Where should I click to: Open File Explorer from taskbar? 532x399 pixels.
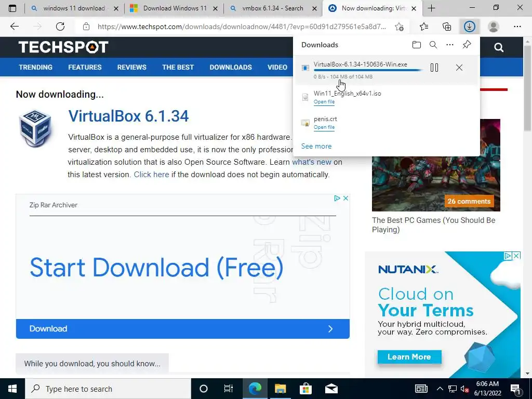coord(280,389)
